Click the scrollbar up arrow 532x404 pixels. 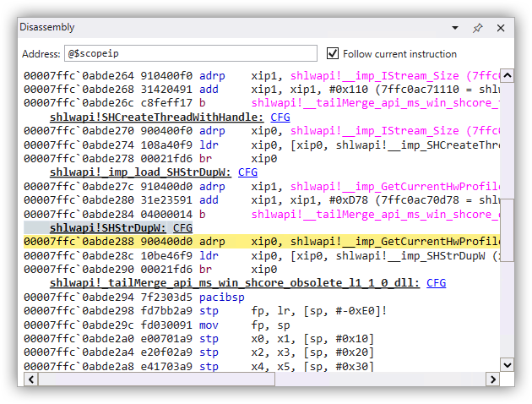coord(507,75)
